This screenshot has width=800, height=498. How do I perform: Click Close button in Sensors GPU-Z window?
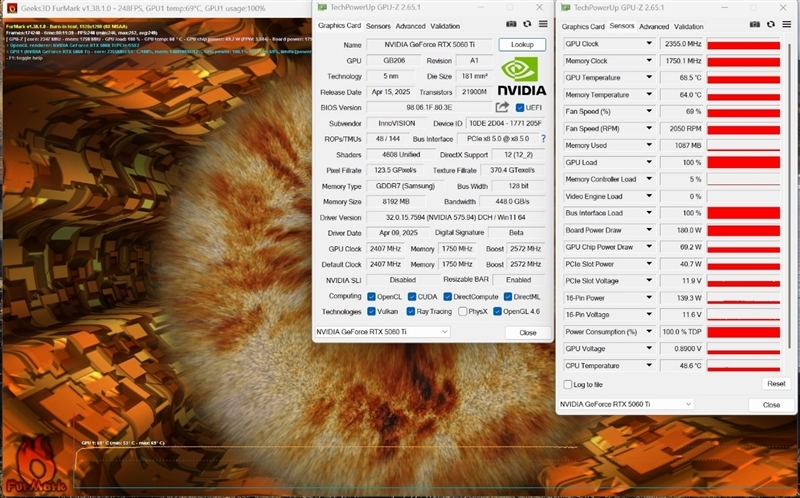point(771,405)
